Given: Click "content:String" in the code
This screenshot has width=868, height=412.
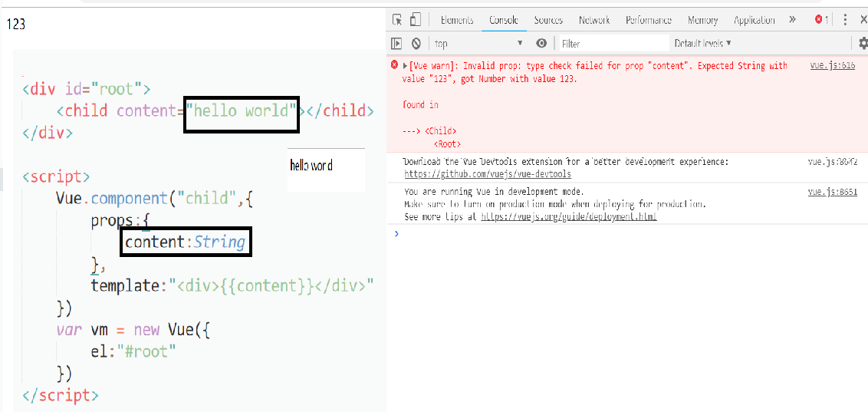Looking at the screenshot, I should [186, 242].
